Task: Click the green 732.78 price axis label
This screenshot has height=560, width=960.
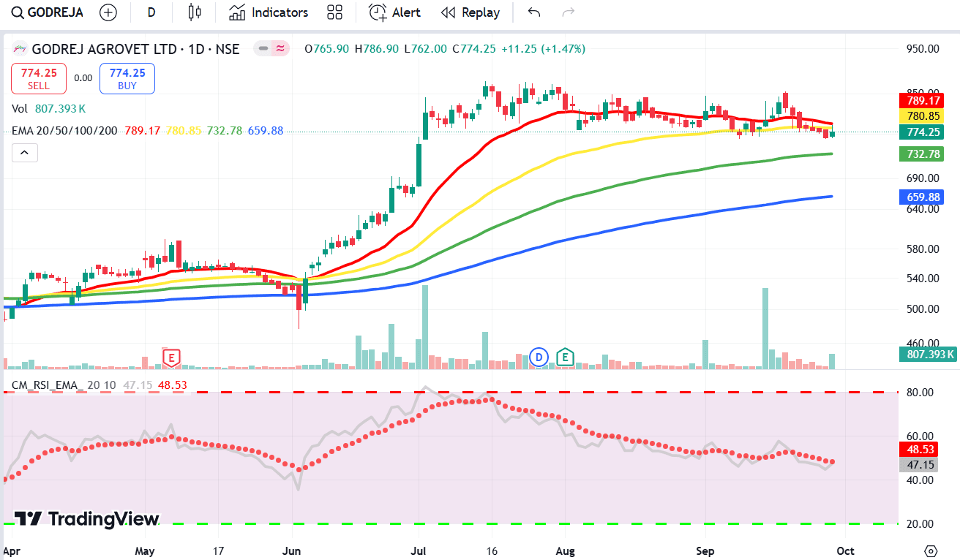Action: 923,154
